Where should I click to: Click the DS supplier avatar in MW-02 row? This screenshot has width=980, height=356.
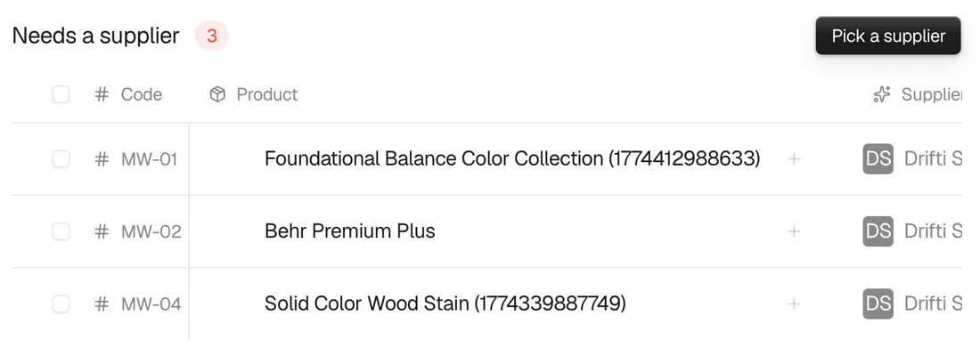pyautogui.click(x=878, y=231)
